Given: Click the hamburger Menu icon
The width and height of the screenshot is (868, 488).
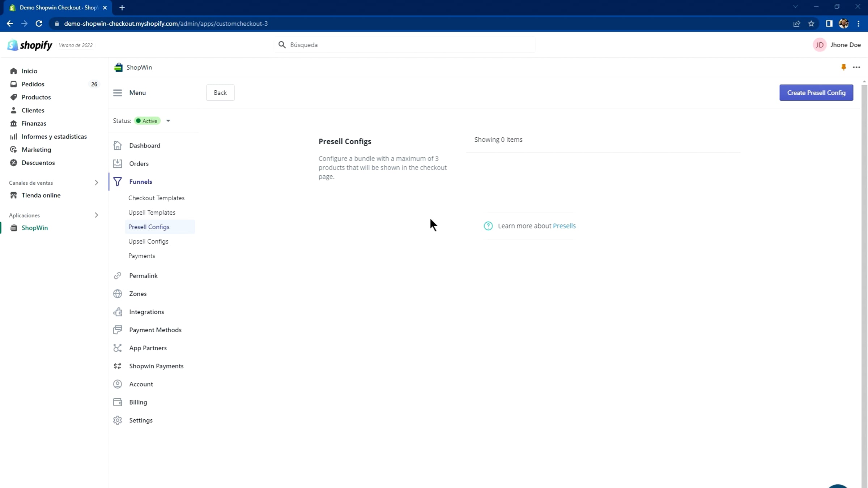Looking at the screenshot, I should click(118, 93).
